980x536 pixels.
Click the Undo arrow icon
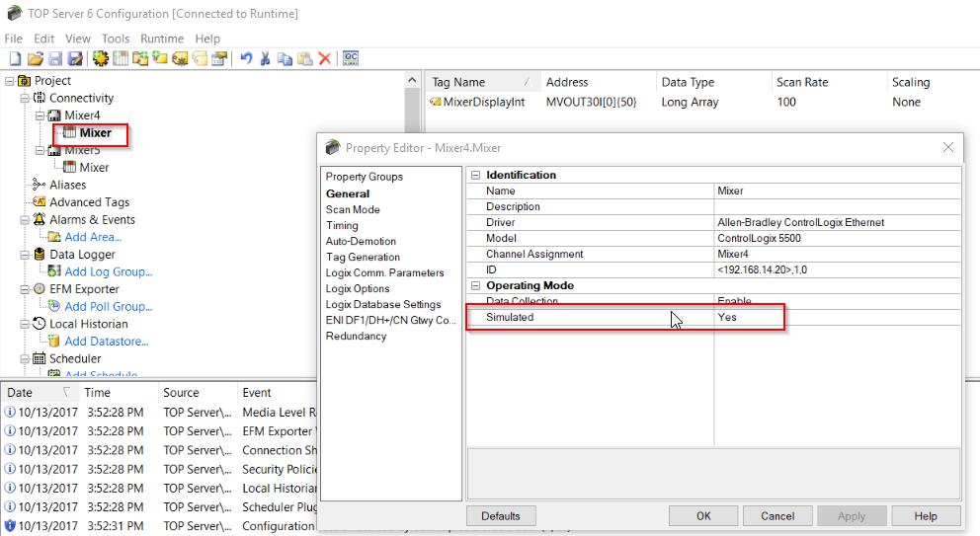coord(246,58)
